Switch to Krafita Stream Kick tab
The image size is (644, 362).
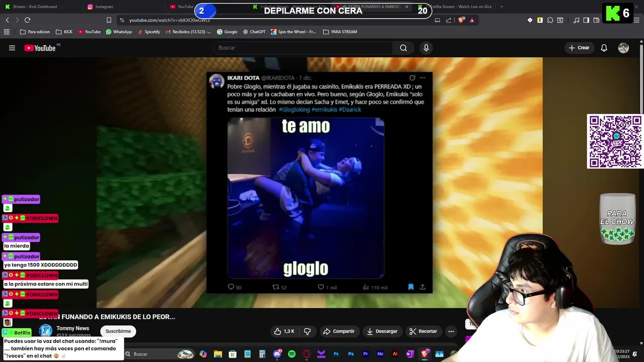pos(455,7)
